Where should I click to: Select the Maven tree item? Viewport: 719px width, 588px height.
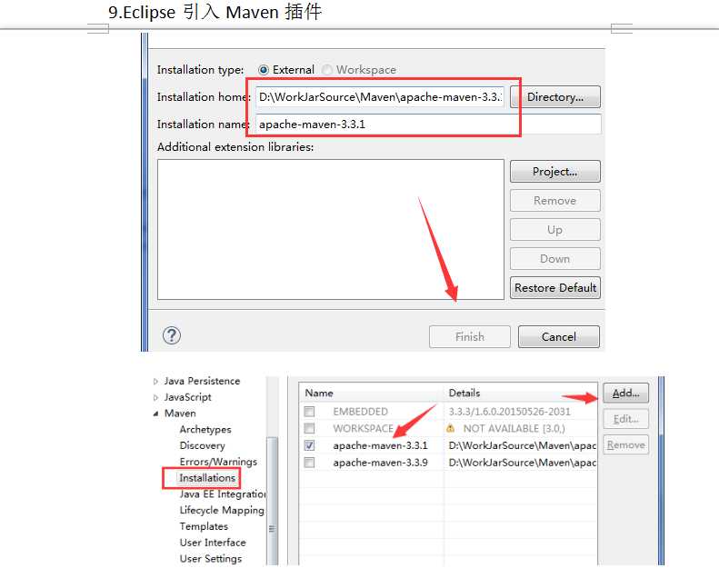pyautogui.click(x=180, y=414)
